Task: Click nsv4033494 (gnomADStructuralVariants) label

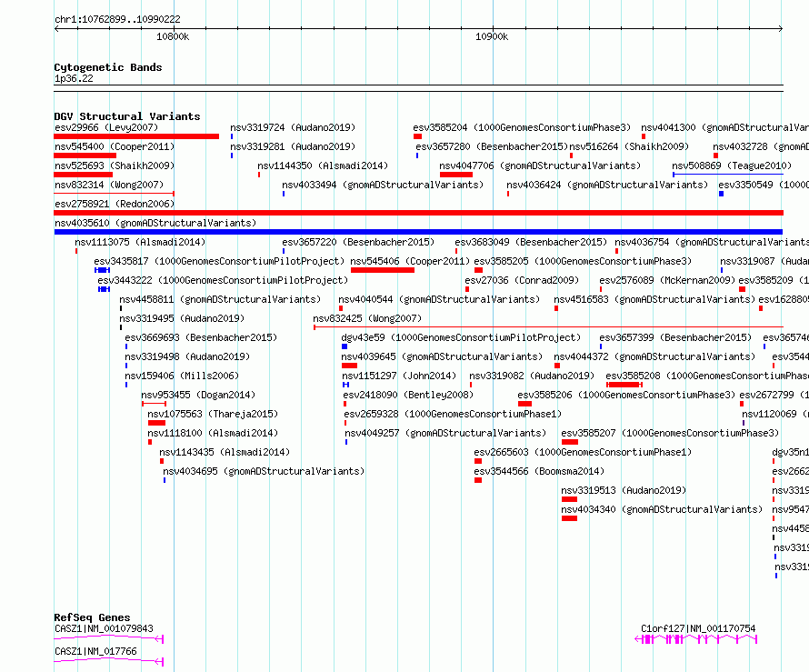Action: tap(383, 185)
